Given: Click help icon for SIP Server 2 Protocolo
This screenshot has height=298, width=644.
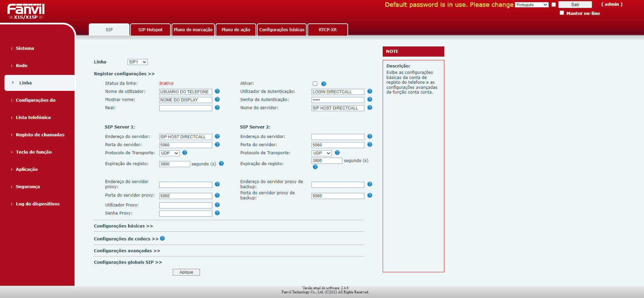Looking at the screenshot, I should pos(337,153).
